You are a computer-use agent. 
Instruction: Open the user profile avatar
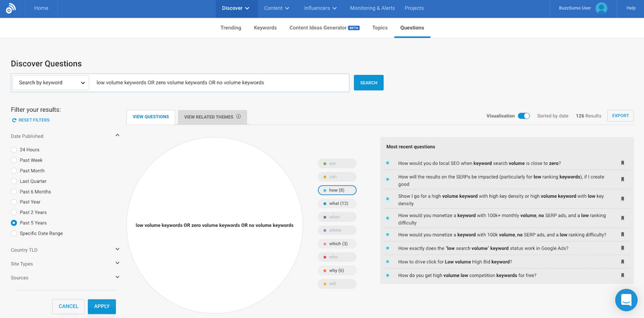coord(601,8)
